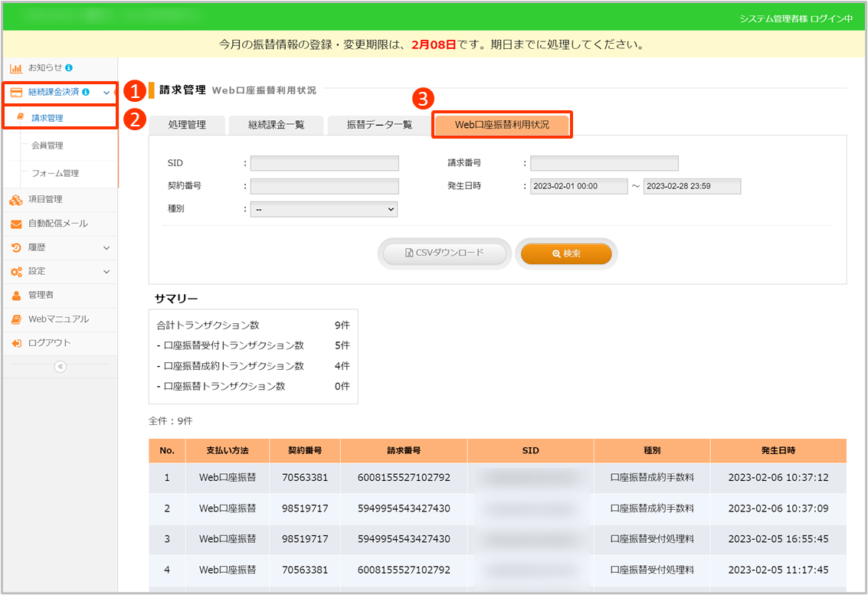Click the SID input field
The image size is (868, 595).
tap(324, 163)
